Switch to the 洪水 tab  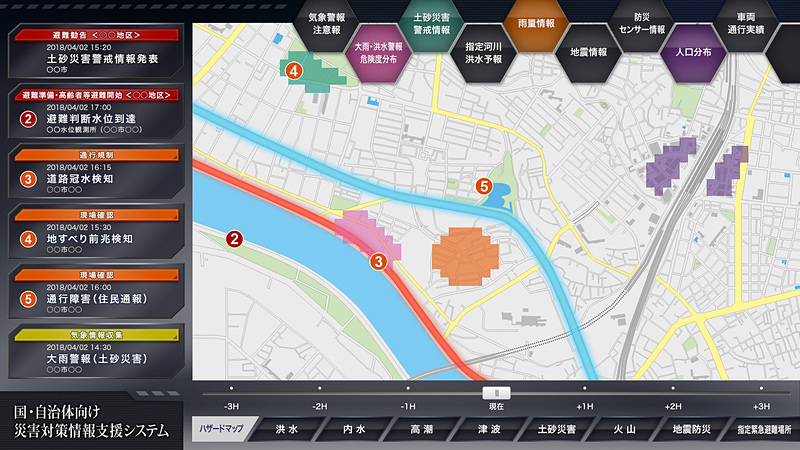click(x=287, y=429)
